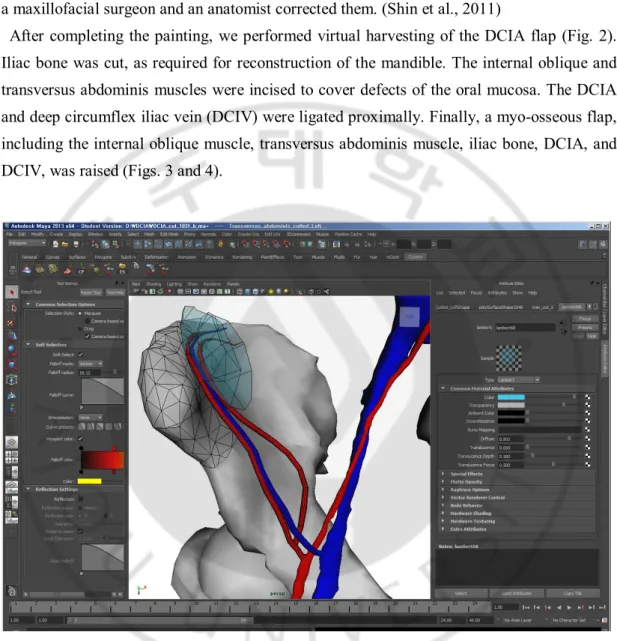Toggle the Reflection checkbox
This screenshot has height=641, width=617.
coord(81,499)
